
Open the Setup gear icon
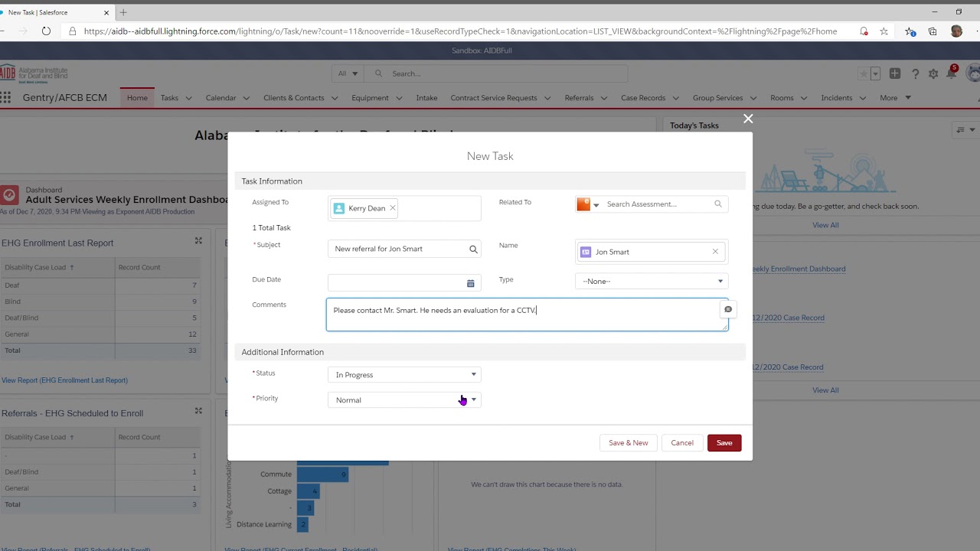pos(933,74)
